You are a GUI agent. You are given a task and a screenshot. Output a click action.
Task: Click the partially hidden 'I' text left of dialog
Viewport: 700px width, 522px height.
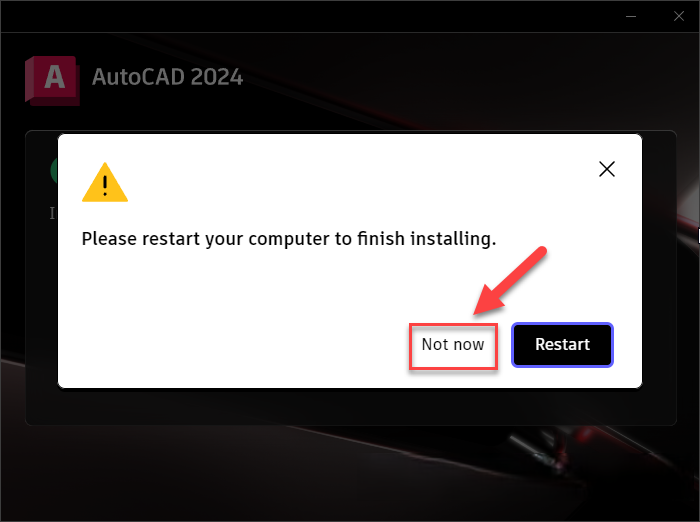click(x=53, y=213)
